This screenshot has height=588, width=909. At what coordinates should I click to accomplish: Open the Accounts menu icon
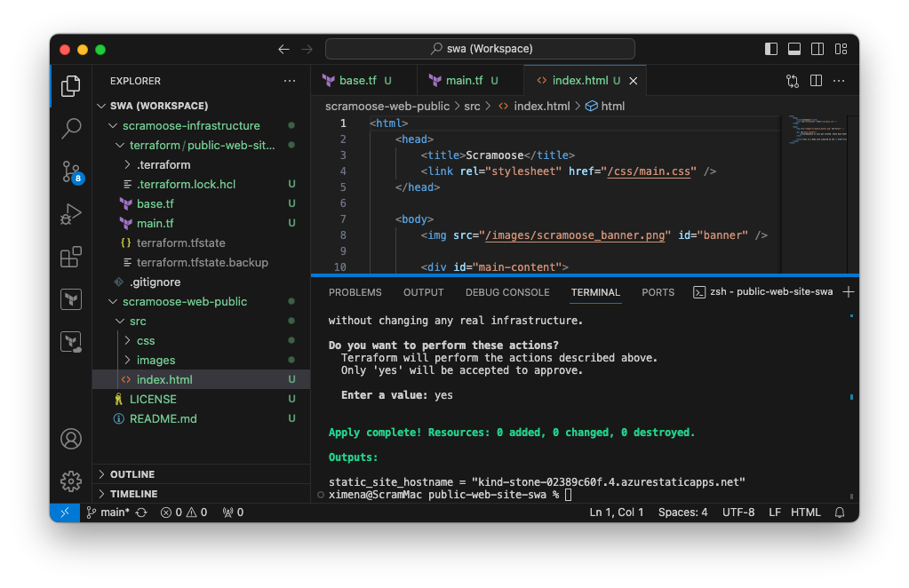pos(71,439)
